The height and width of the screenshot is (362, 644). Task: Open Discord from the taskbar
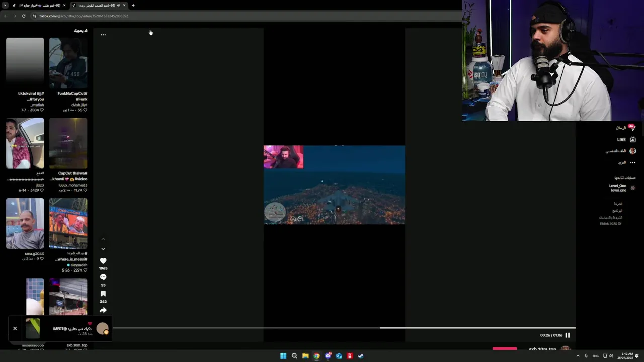(x=328, y=356)
